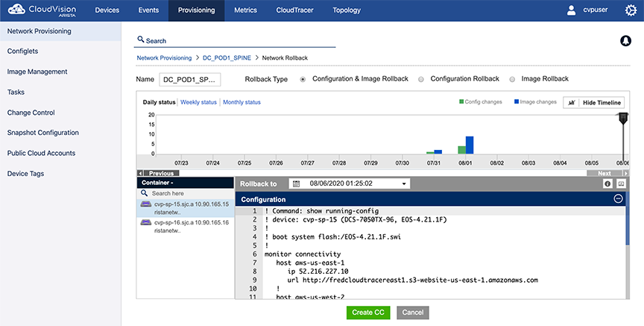This screenshot has width=644, height=326.
Task: Click the Container - header
Action: (186, 183)
